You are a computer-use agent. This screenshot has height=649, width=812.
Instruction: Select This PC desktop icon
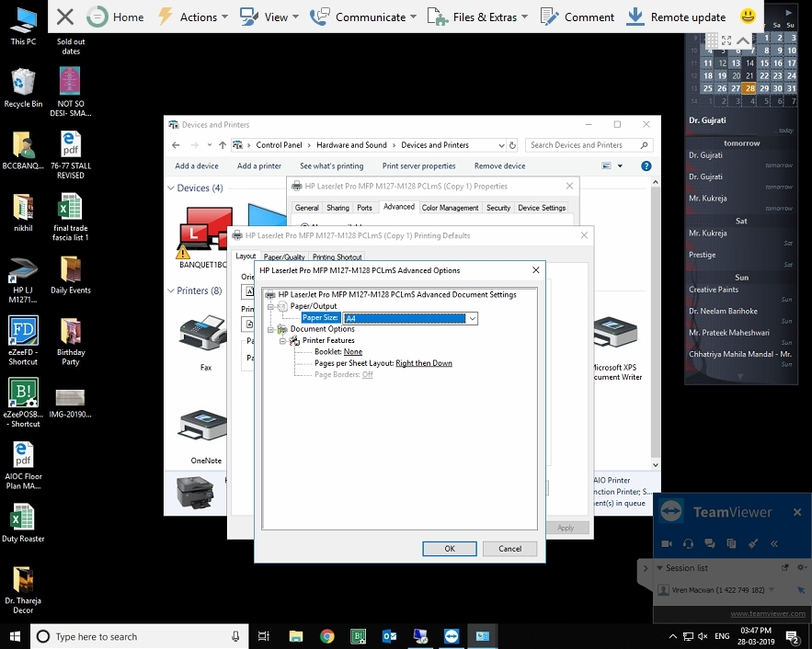[x=23, y=26]
